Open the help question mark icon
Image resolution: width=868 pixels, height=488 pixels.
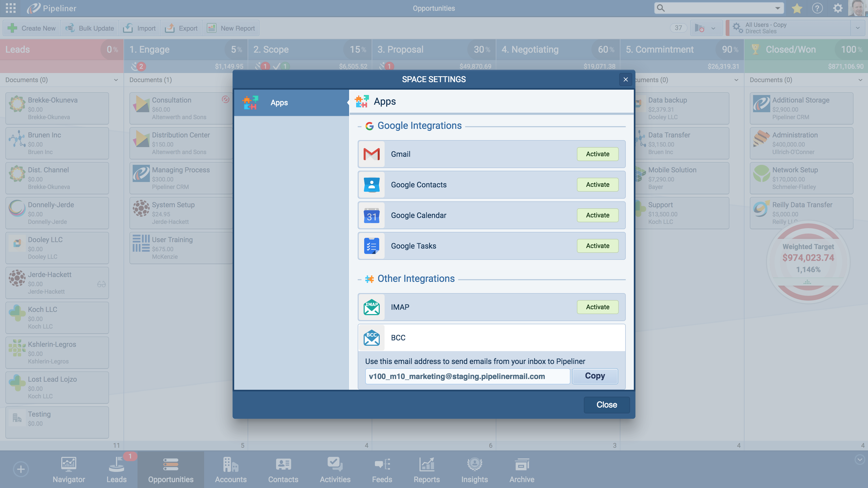click(x=817, y=8)
